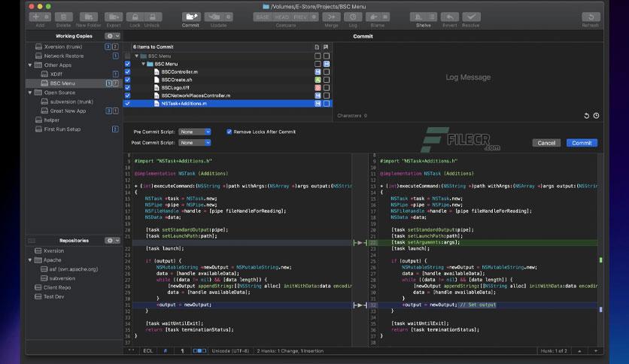Click the Lock toolbar icon
The width and height of the screenshot is (629, 364).
pyautogui.click(x=135, y=17)
